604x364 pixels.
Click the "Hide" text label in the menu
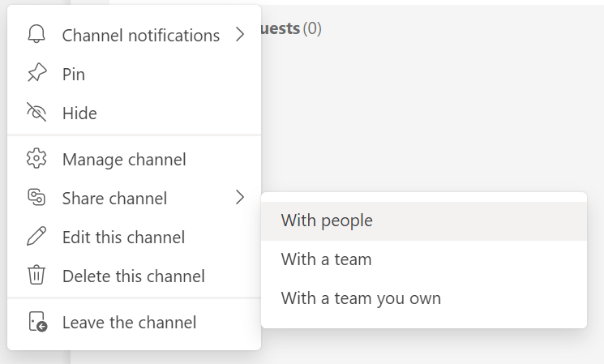pyautogui.click(x=79, y=113)
